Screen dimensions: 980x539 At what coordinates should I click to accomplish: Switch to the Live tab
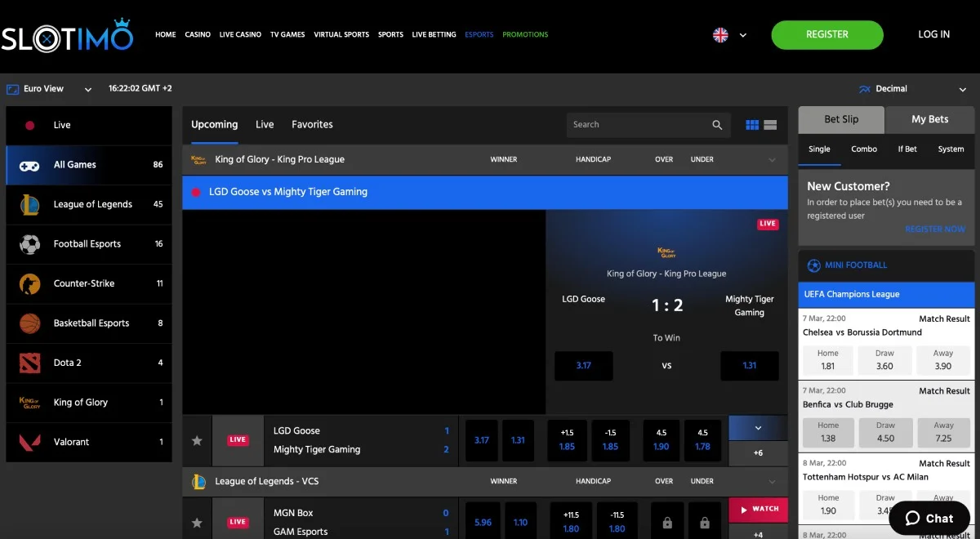click(x=265, y=125)
